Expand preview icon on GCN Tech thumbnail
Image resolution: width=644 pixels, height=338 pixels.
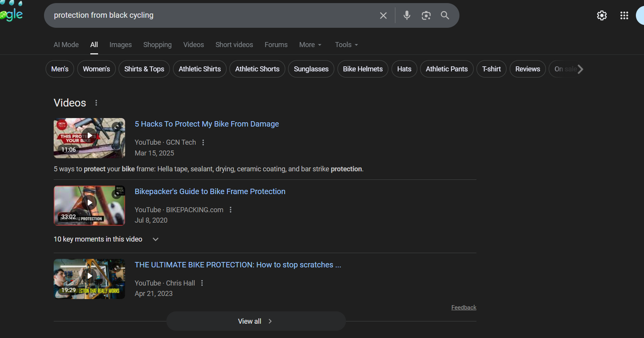(117, 127)
